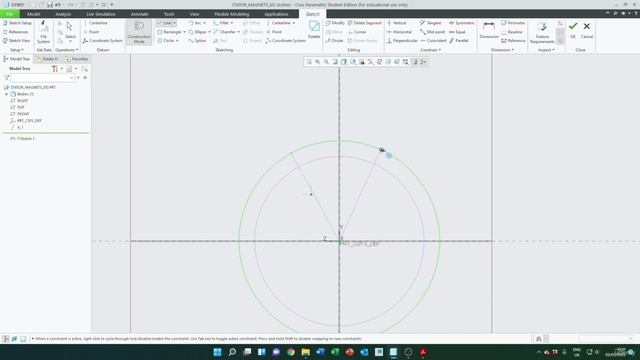Open Google Chrome from the taskbar
640x360 pixels.
pos(291,352)
